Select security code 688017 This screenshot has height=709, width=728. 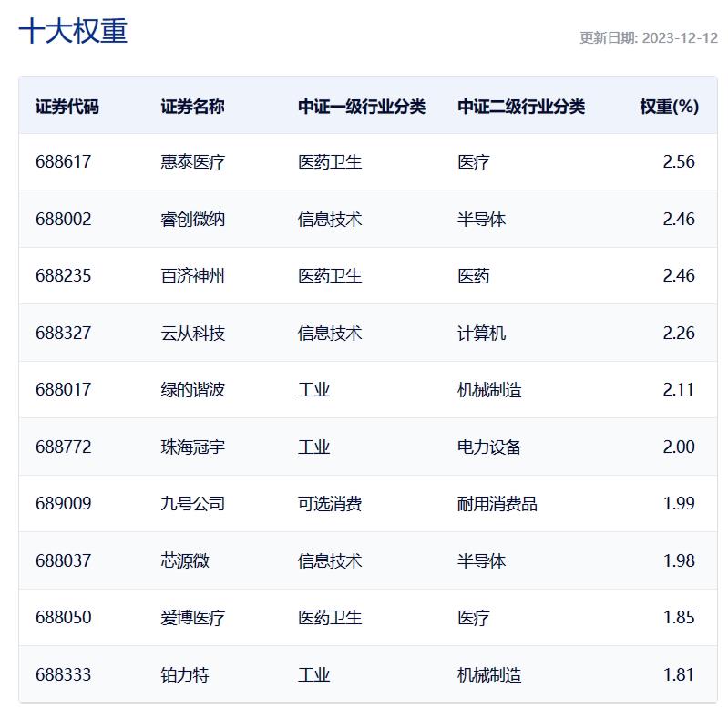coord(64,389)
